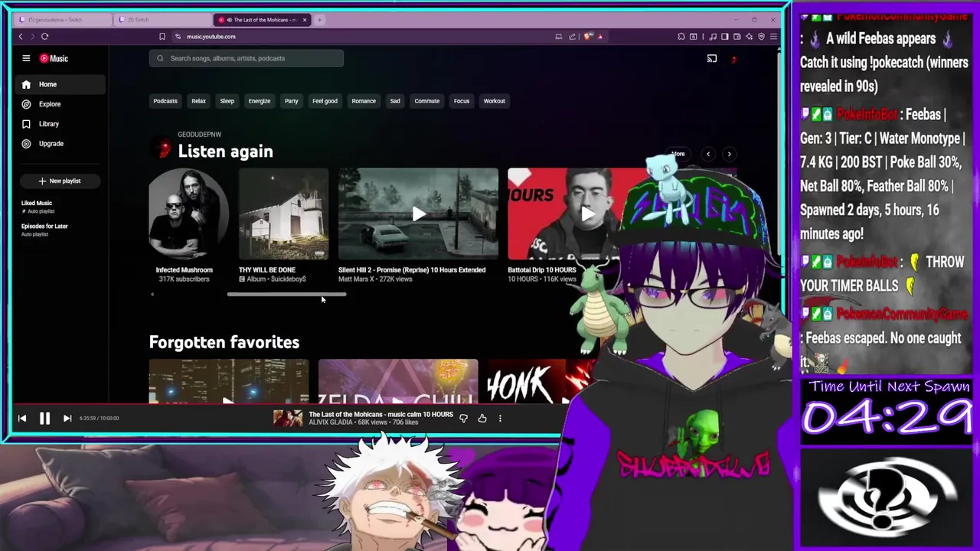Open a new browser tab
This screenshot has width=980, height=551.
319,20
